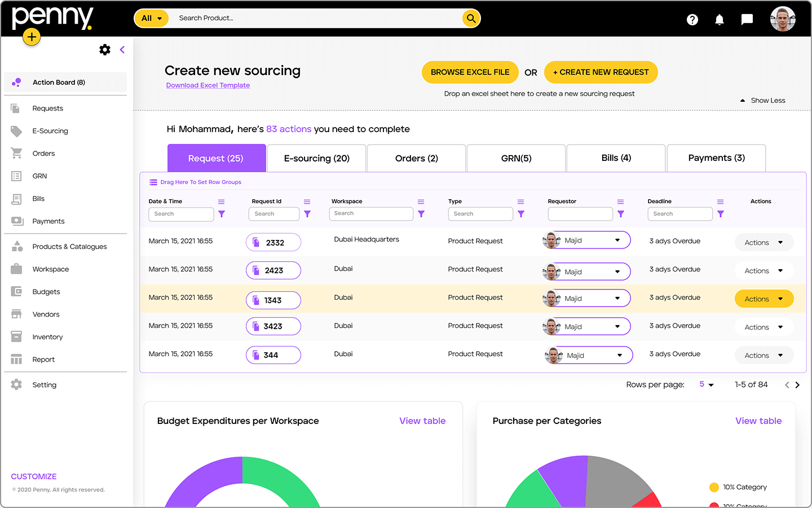Click yellow 10% Category legend swatch
Screen dimensions: 812x508
coord(714,487)
